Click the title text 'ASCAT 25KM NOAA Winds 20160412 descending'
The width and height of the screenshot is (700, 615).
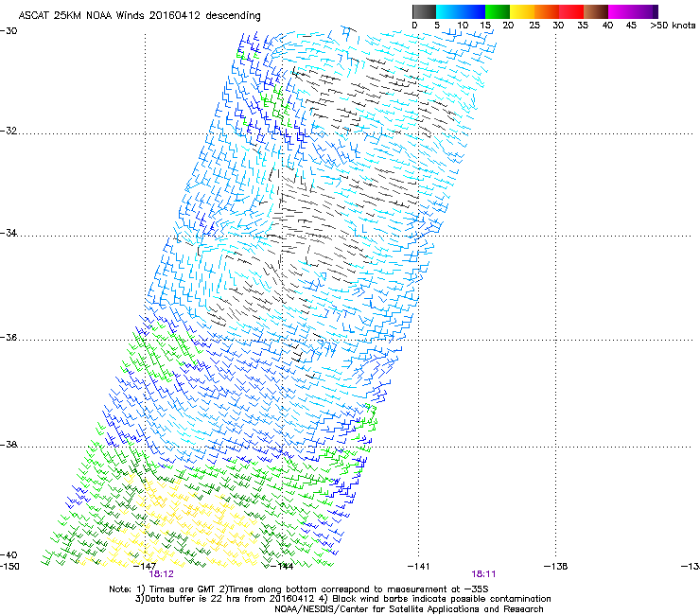[139, 15]
